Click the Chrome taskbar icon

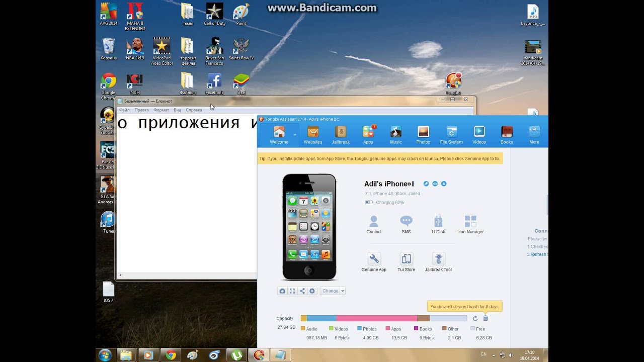point(171,355)
